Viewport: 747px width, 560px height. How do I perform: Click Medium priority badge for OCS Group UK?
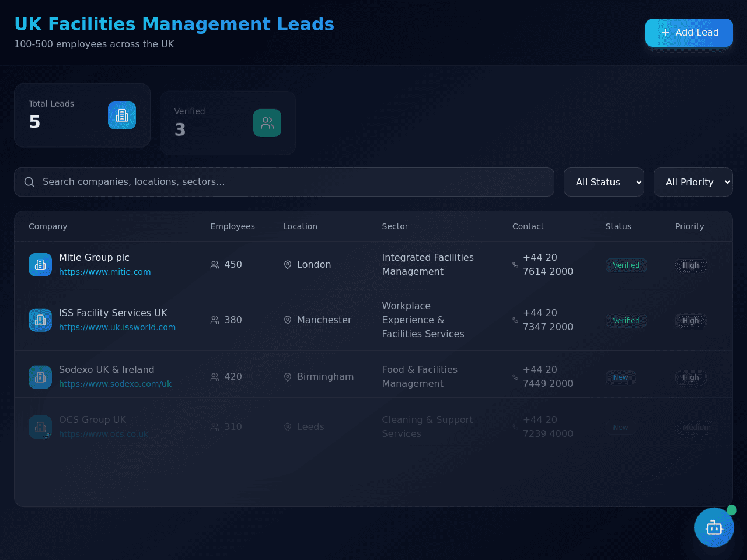pyautogui.click(x=697, y=428)
